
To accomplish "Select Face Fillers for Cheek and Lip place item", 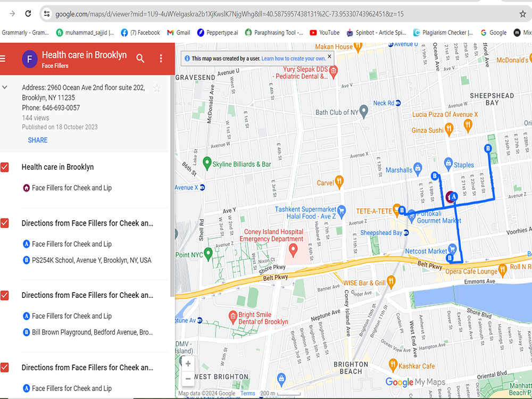I will coord(67,188).
